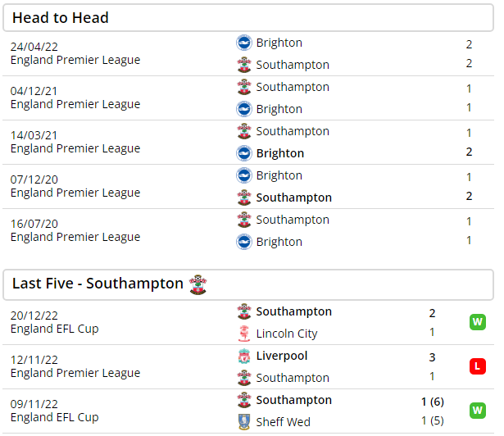Open the Last Five - Southampton header
The height and width of the screenshot is (436, 504).
248,285
